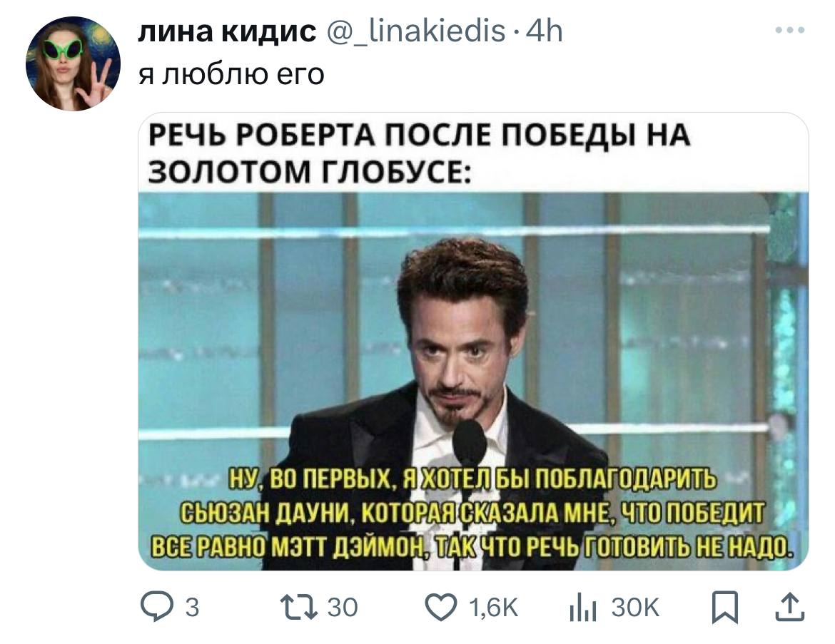Click the reply count number 3
This screenshot has height=644, width=835.
pos(192,608)
